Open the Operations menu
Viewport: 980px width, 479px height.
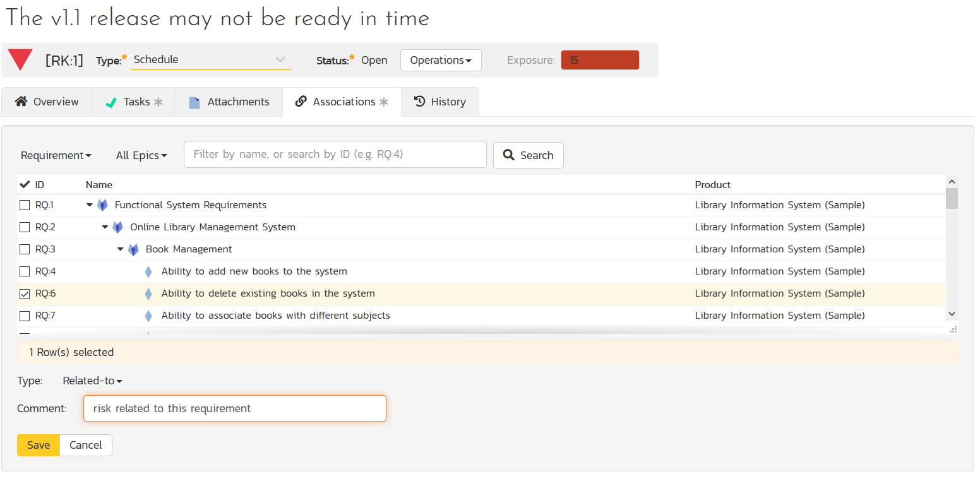441,60
